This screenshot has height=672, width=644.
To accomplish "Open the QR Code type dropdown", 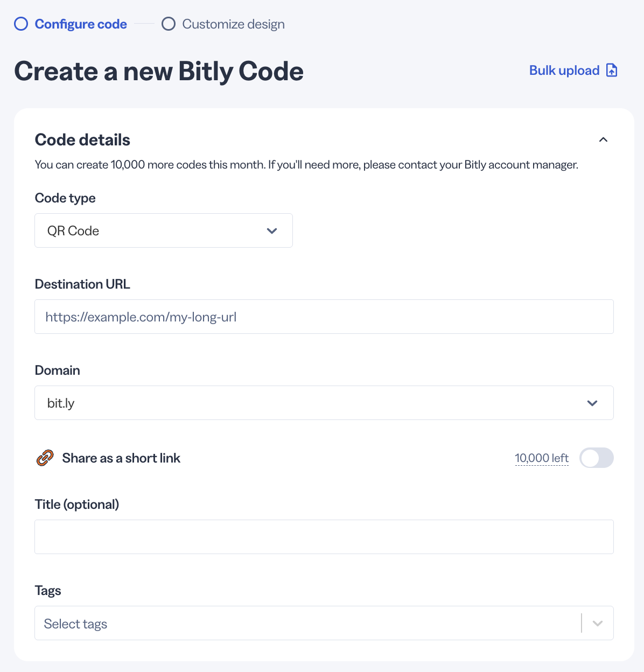I will pyautogui.click(x=164, y=230).
